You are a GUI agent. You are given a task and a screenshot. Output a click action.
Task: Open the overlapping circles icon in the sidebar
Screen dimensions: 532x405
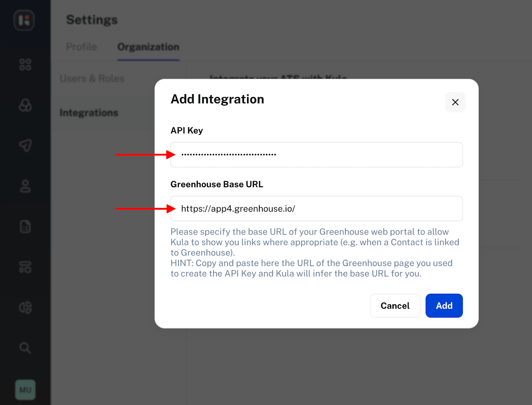25,105
